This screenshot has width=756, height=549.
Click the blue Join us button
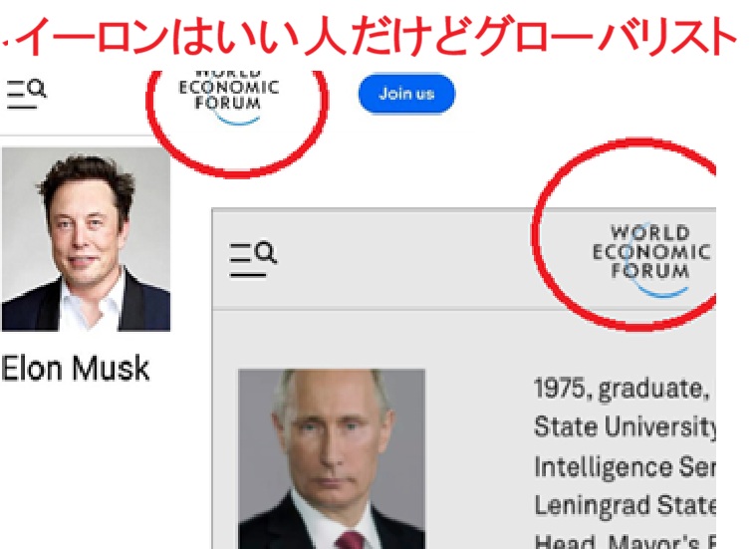pyautogui.click(x=406, y=93)
